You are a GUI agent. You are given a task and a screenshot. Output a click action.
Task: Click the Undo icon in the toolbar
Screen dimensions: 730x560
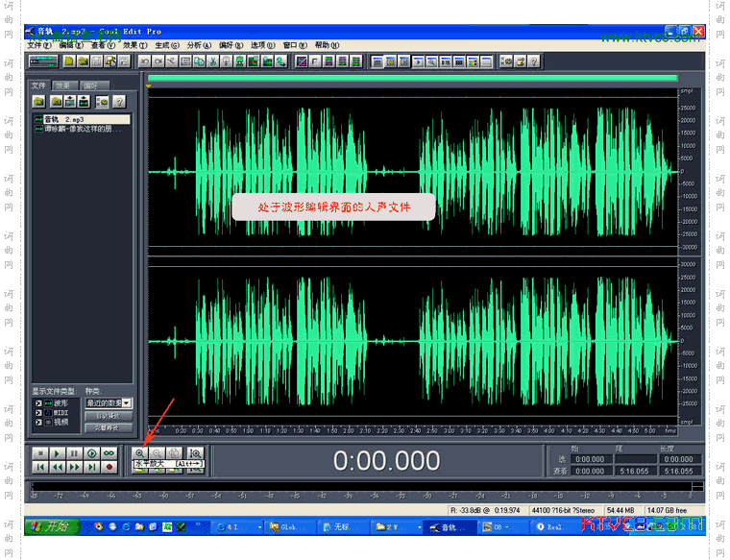(x=145, y=61)
